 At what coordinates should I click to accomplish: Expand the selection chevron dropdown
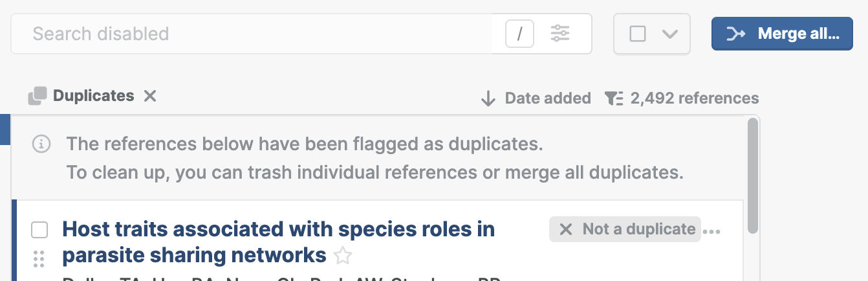click(670, 34)
